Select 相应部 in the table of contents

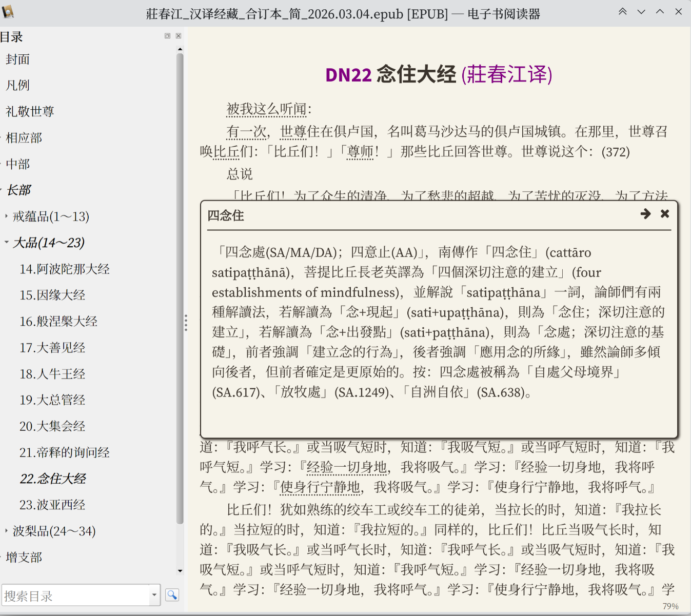24,137
